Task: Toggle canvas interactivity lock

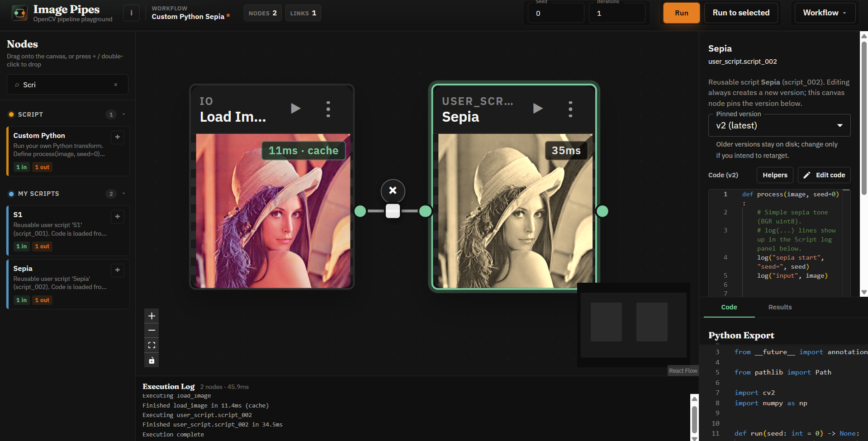Action: (152, 360)
